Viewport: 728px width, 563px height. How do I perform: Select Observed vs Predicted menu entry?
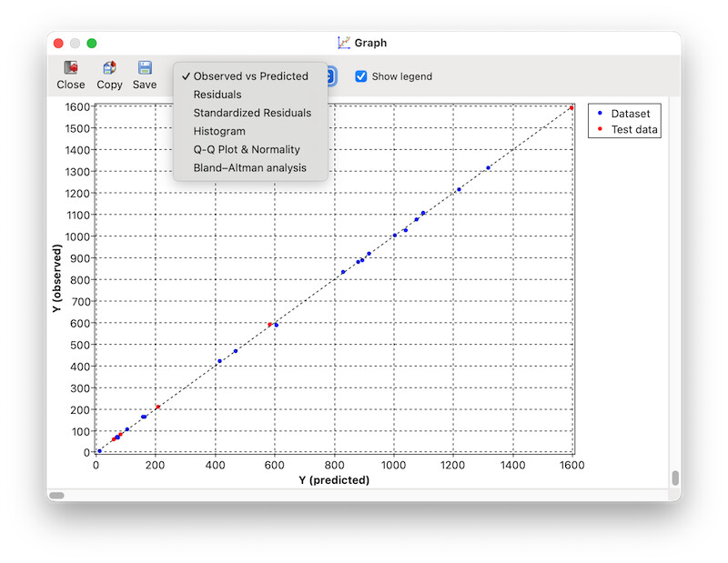(x=251, y=76)
